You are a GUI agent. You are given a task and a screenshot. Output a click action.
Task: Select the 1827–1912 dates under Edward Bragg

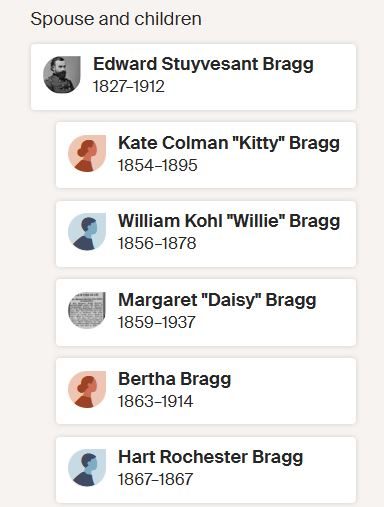click(129, 87)
